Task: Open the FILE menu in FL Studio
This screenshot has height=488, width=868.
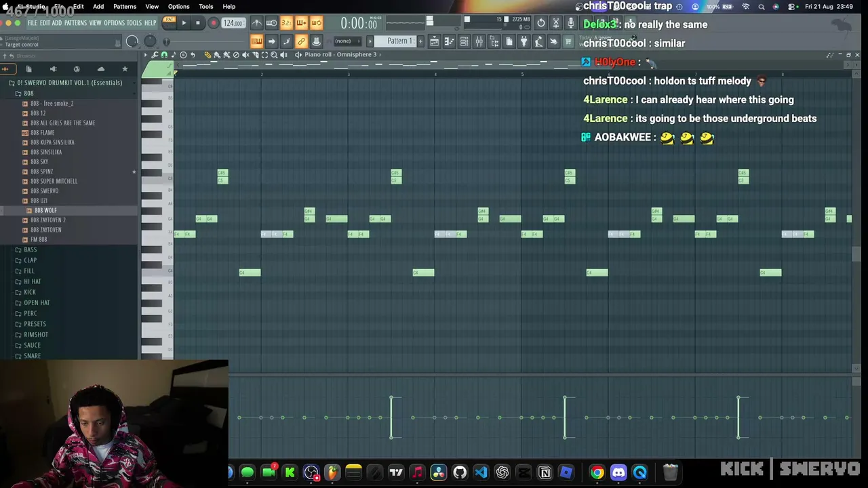Action: (x=32, y=23)
